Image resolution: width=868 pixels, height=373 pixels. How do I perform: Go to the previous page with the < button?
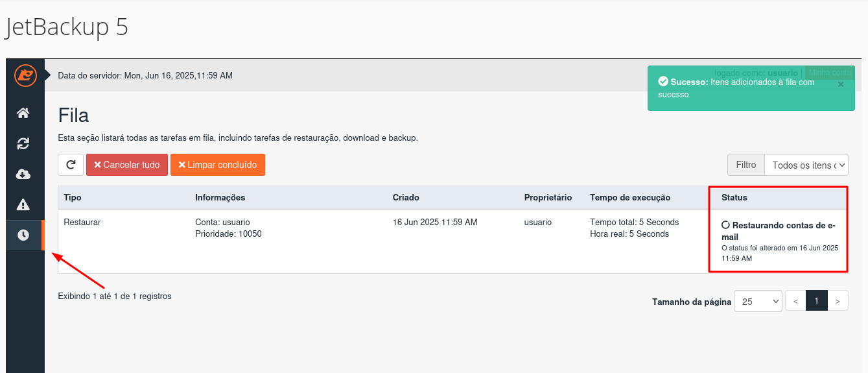coord(795,301)
